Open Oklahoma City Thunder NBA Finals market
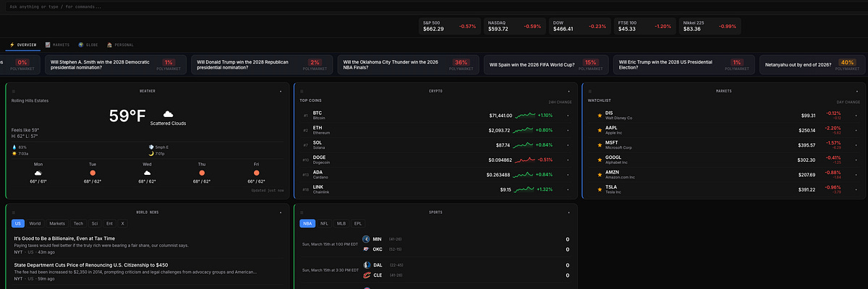The image size is (868, 289). coord(409,65)
